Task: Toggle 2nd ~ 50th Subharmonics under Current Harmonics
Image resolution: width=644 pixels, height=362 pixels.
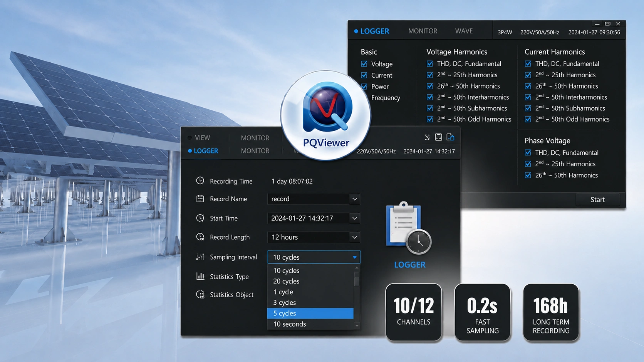Action: tap(528, 108)
